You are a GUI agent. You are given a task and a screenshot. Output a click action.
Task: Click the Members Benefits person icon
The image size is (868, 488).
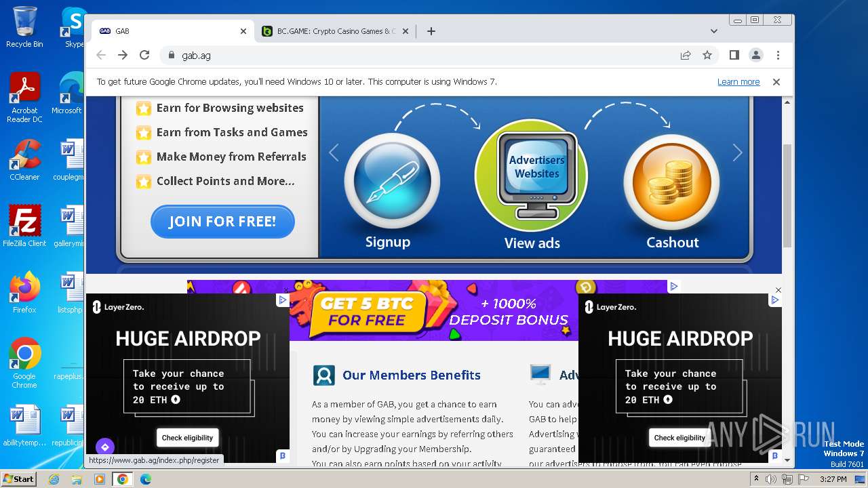pyautogui.click(x=323, y=375)
